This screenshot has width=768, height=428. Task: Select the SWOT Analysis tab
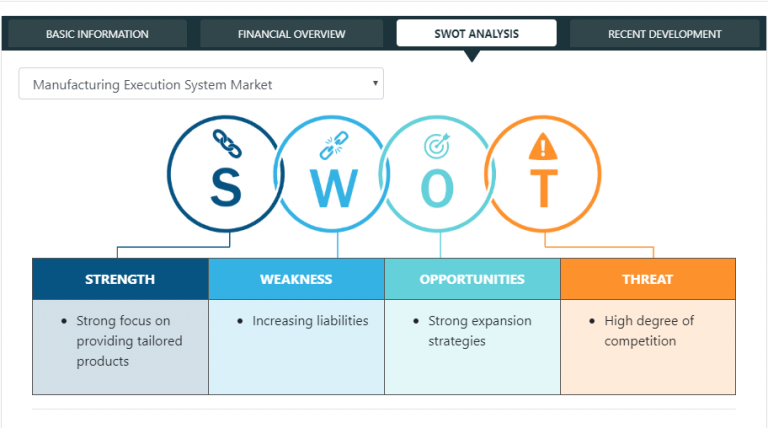476,34
